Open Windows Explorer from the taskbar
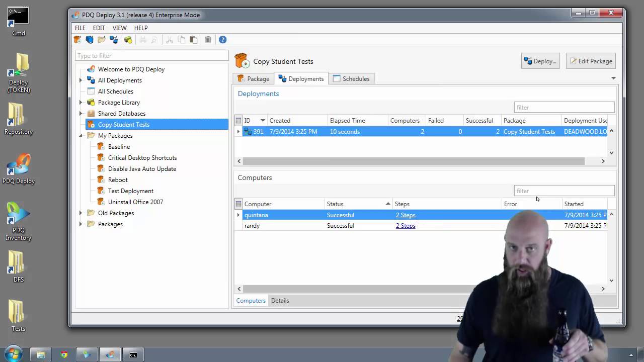The width and height of the screenshot is (644, 362). [41, 354]
